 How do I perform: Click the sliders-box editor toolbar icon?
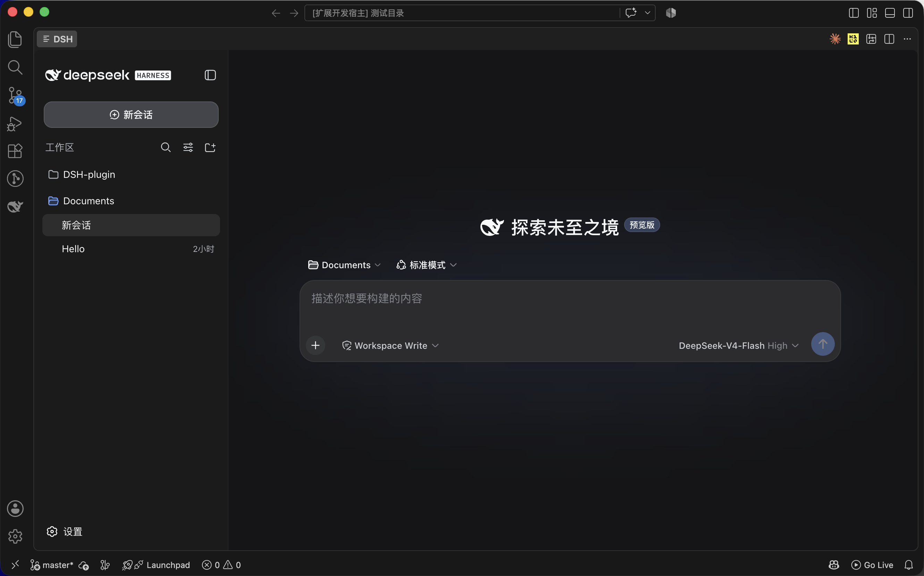pos(871,39)
